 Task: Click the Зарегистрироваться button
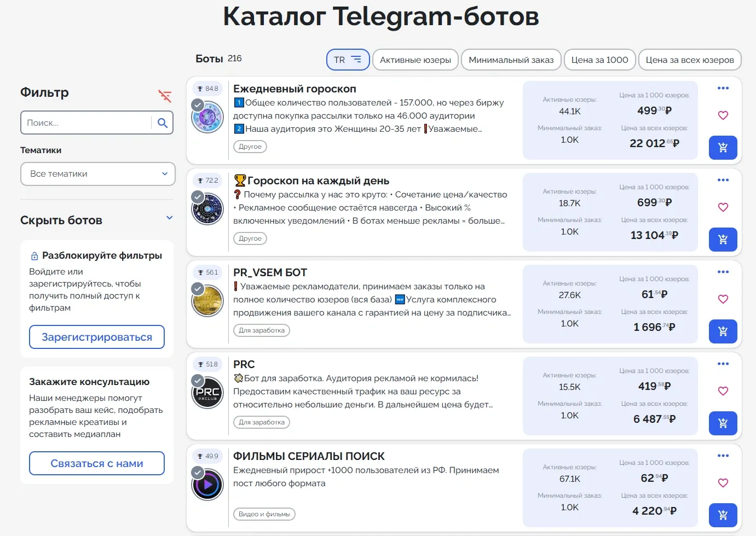tap(97, 337)
